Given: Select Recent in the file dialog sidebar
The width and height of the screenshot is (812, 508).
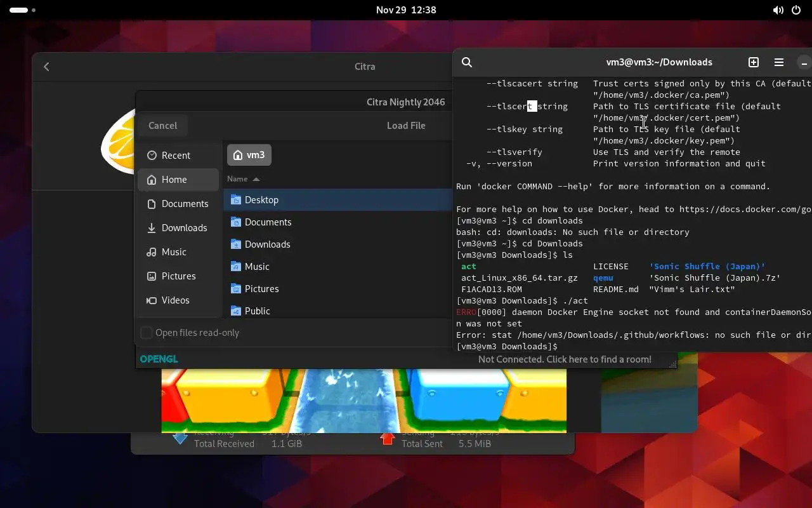Looking at the screenshot, I should (178, 156).
